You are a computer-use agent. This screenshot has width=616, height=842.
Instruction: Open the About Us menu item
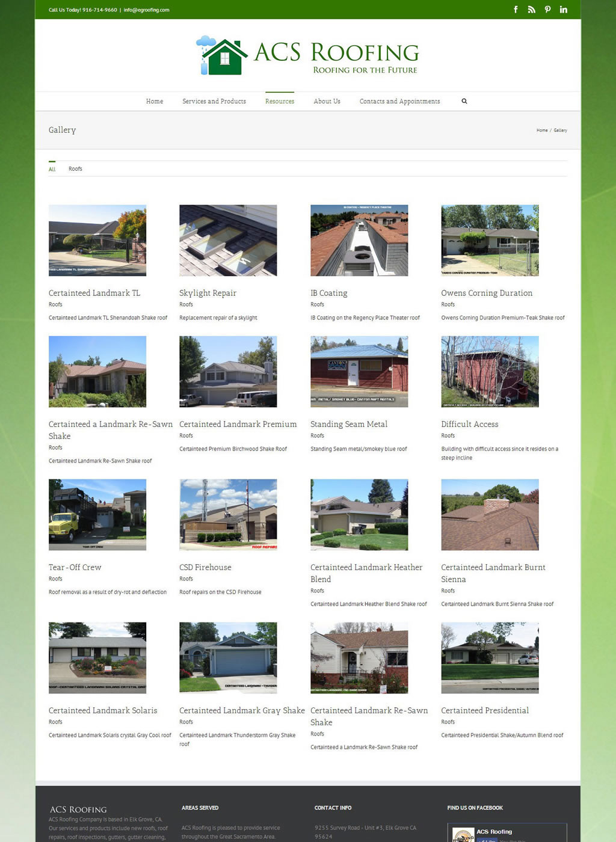(x=327, y=101)
